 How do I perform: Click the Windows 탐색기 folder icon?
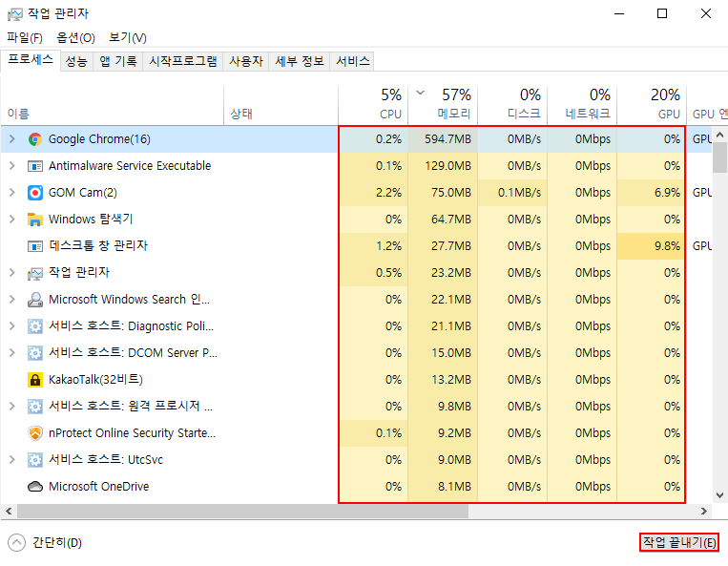(x=34, y=220)
